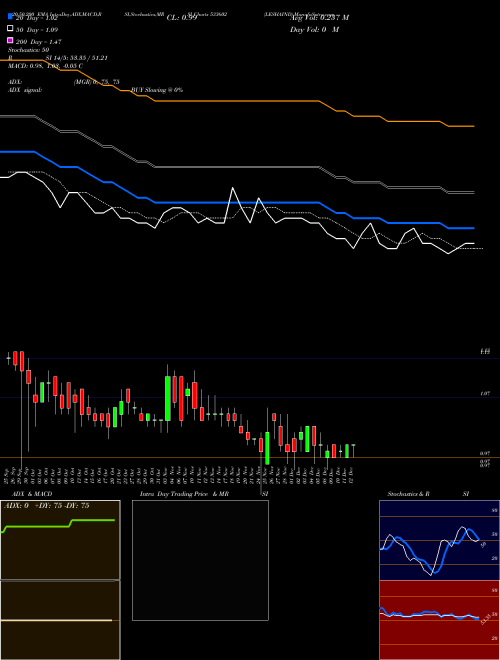The image size is (500, 660).
Task: Click the 'Avg Vol: 0.237 M' text
Action: click(x=319, y=17)
